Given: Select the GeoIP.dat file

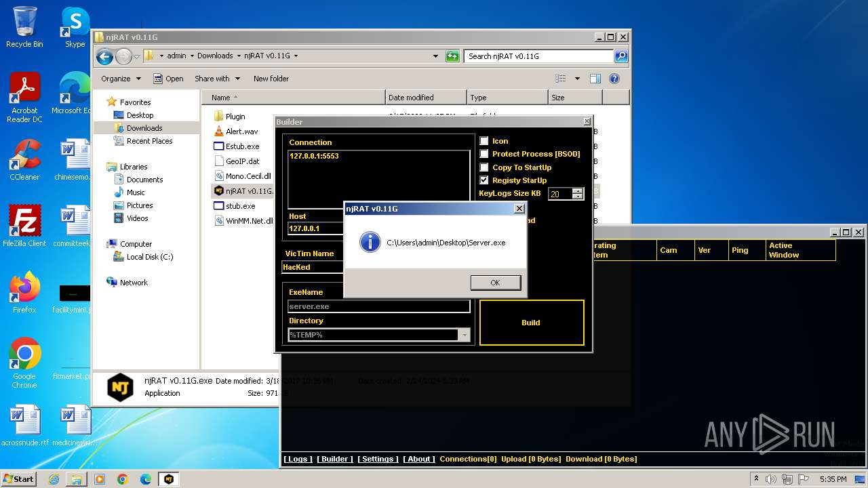Looking at the screenshot, I should 236,161.
